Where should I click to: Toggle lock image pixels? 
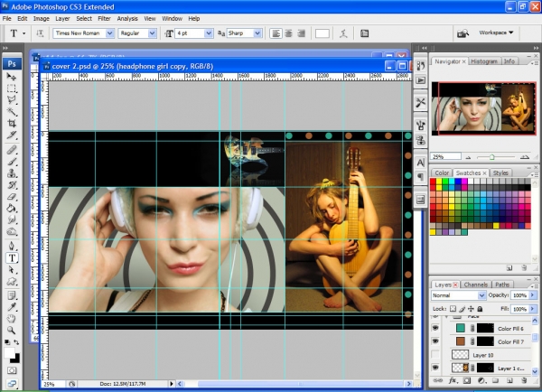pyautogui.click(x=463, y=309)
